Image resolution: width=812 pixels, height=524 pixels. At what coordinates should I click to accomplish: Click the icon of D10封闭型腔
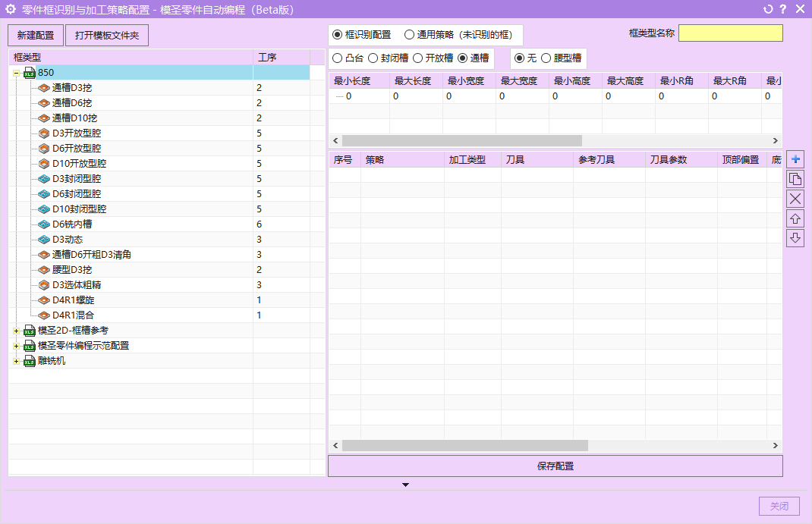coord(44,209)
